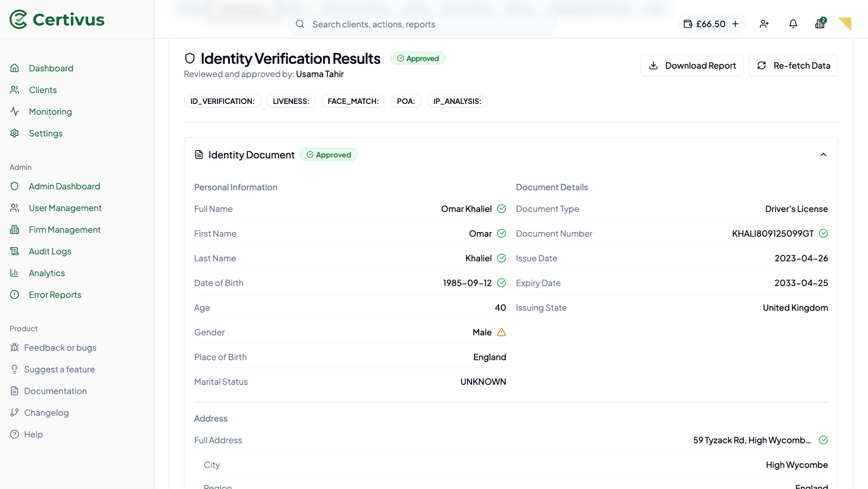Click the verified check beside Date of Birth
Image resolution: width=868 pixels, height=489 pixels.
(x=501, y=283)
